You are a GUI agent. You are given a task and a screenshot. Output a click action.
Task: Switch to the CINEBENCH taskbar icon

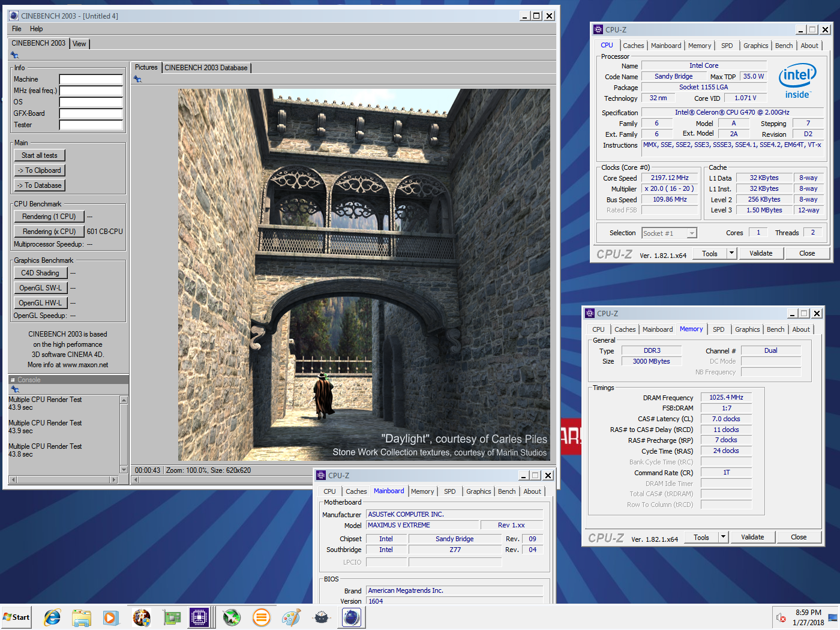[352, 617]
